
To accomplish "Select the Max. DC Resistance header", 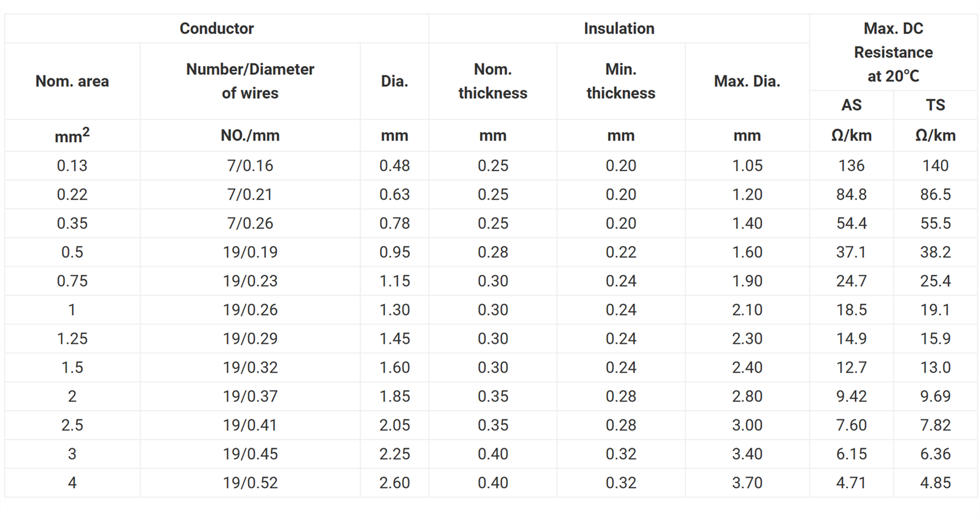I will click(x=893, y=52).
